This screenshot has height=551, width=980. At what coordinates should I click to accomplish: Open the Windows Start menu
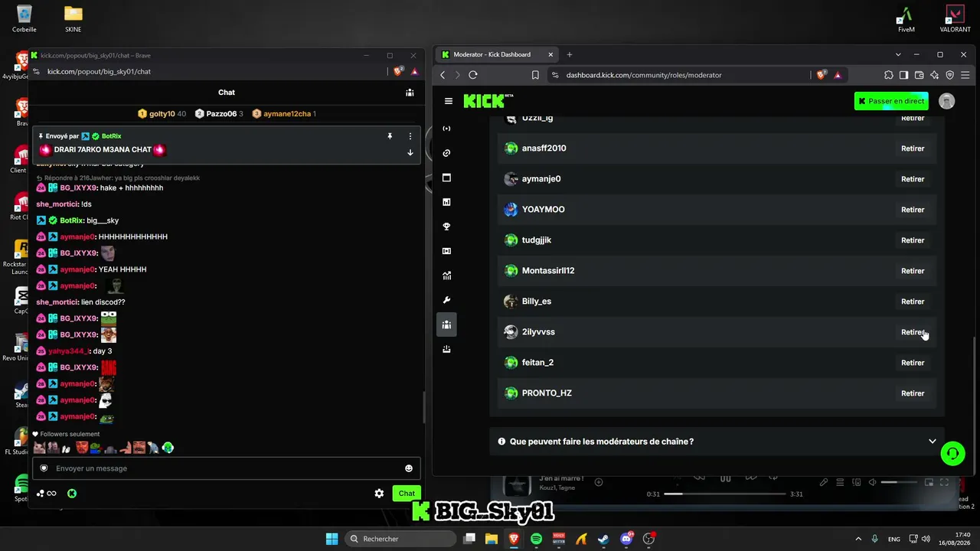click(x=332, y=539)
